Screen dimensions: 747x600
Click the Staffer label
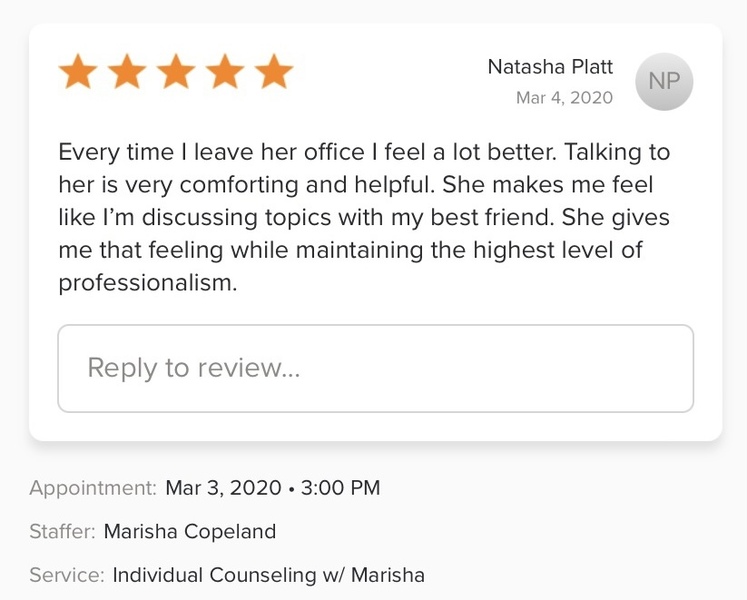(x=62, y=531)
